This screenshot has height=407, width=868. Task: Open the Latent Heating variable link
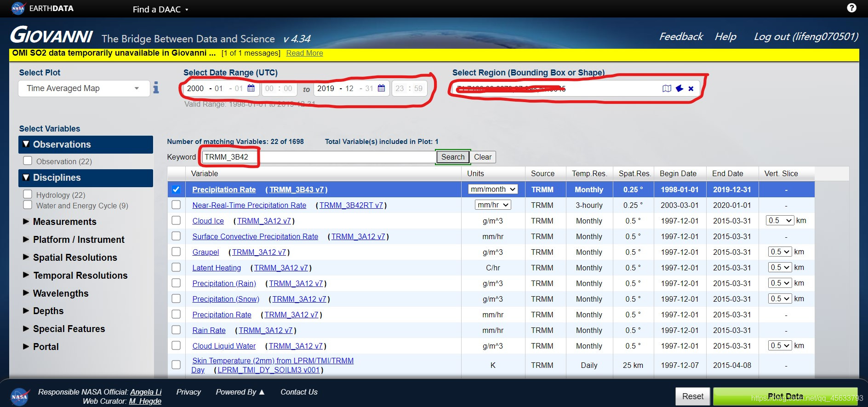(x=217, y=268)
